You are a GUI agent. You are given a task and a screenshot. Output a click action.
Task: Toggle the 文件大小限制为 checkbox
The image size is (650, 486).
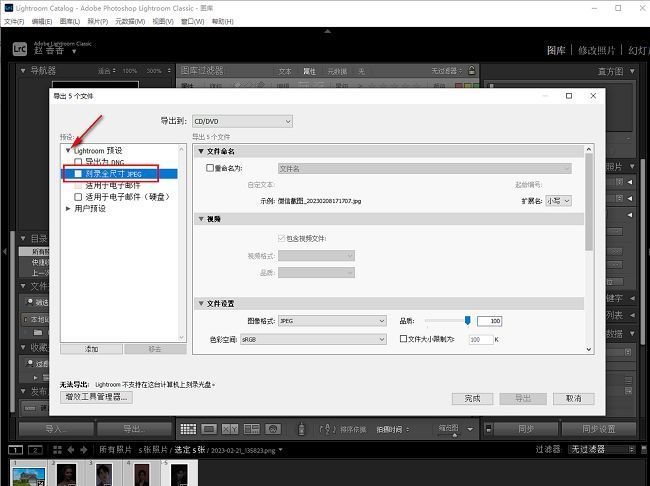405,339
